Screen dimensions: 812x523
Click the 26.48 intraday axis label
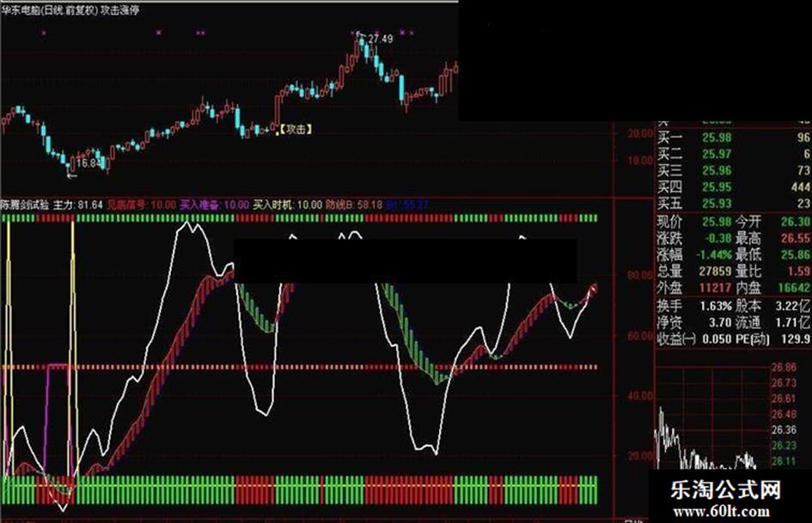click(x=784, y=414)
